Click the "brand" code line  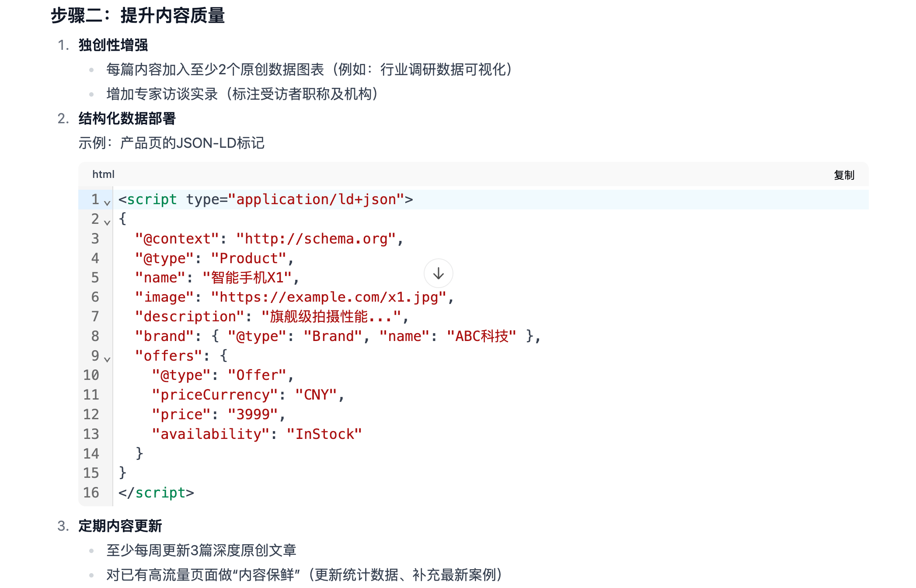pyautogui.click(x=338, y=336)
